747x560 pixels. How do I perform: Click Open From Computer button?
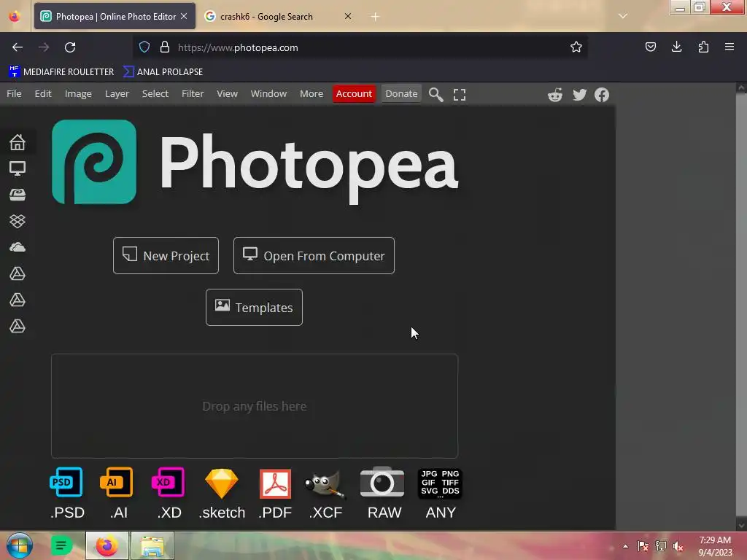click(x=314, y=256)
